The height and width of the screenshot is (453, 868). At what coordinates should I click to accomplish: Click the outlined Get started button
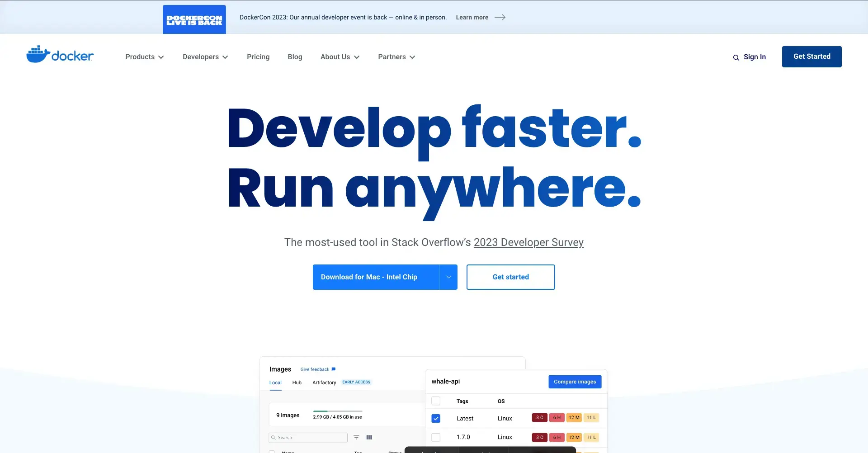click(x=511, y=277)
